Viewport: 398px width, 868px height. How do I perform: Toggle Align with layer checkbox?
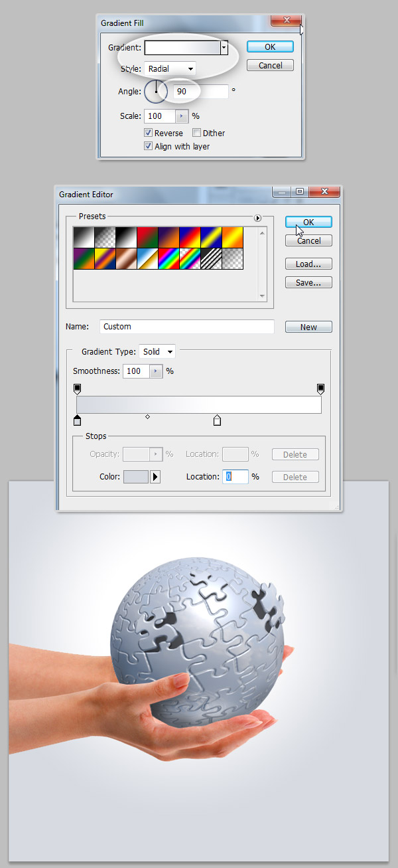pos(148,146)
